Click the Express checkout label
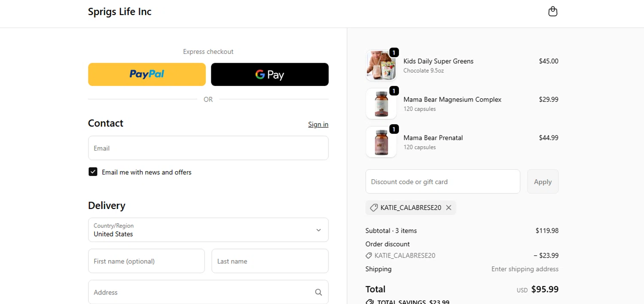Screen dimensions: 644x304 pos(208,52)
